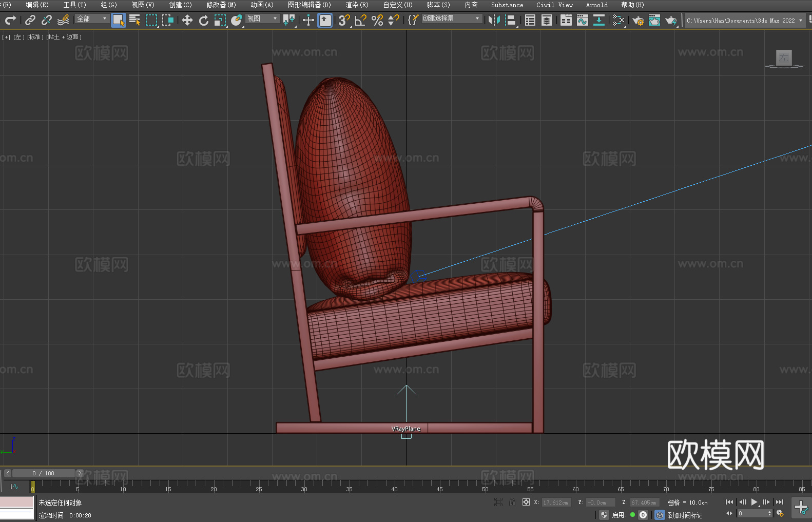This screenshot has width=812, height=522.
Task: Select the Link objects tool
Action: point(30,20)
